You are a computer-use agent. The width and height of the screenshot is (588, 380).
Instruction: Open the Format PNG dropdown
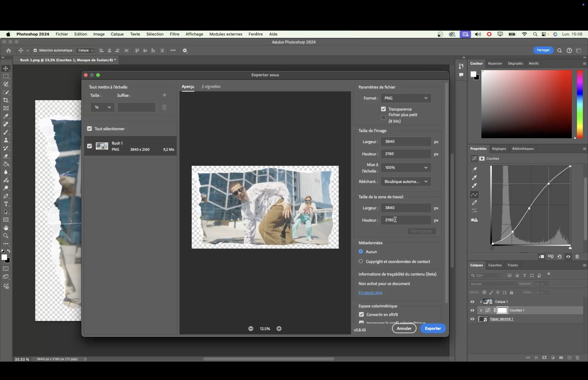click(x=406, y=98)
